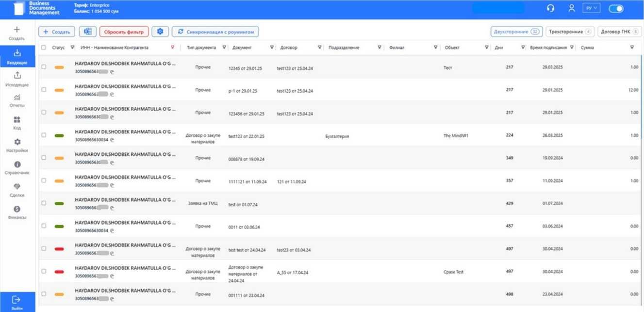Open the user profile icon
Image resolution: width=644 pixels, height=312 pixels.
click(x=572, y=8)
